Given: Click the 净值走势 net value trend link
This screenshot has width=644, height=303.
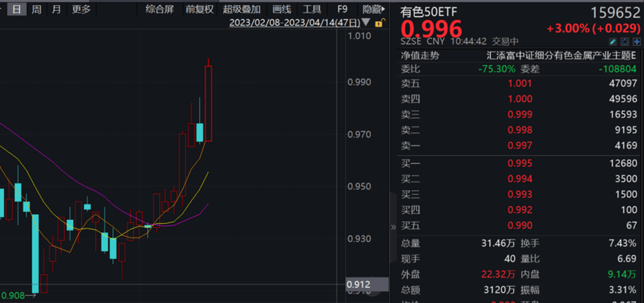Looking at the screenshot, I should (420, 55).
